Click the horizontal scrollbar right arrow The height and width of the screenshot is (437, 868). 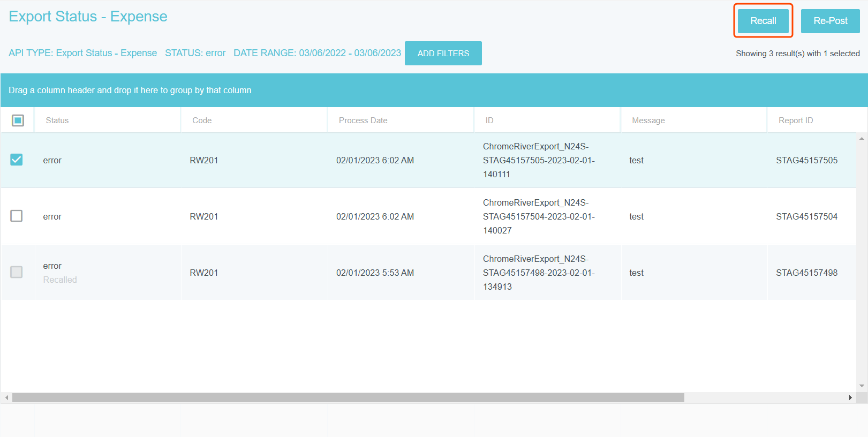(x=850, y=398)
